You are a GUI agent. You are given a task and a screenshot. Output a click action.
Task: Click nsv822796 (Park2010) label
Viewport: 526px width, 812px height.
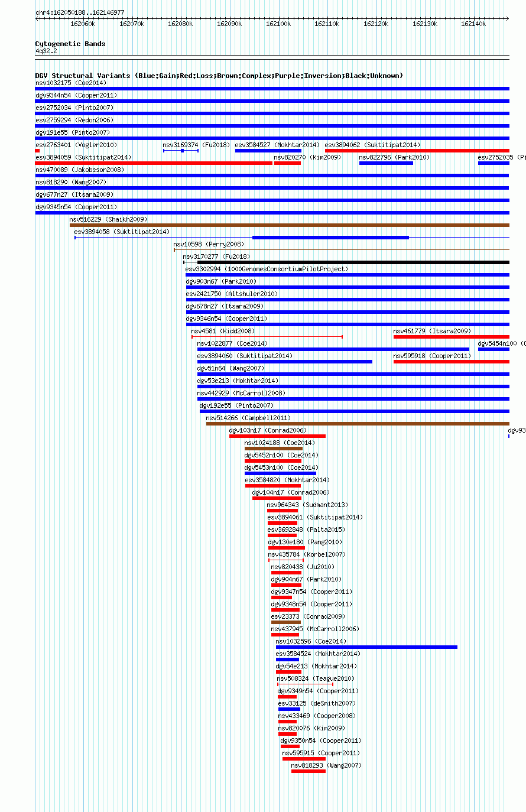click(x=395, y=157)
